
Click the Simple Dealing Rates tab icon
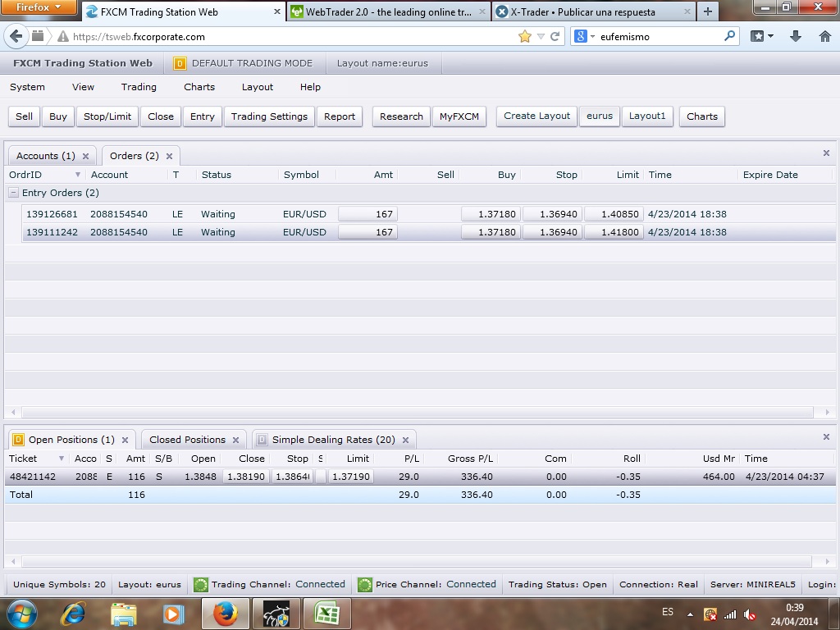(x=262, y=440)
